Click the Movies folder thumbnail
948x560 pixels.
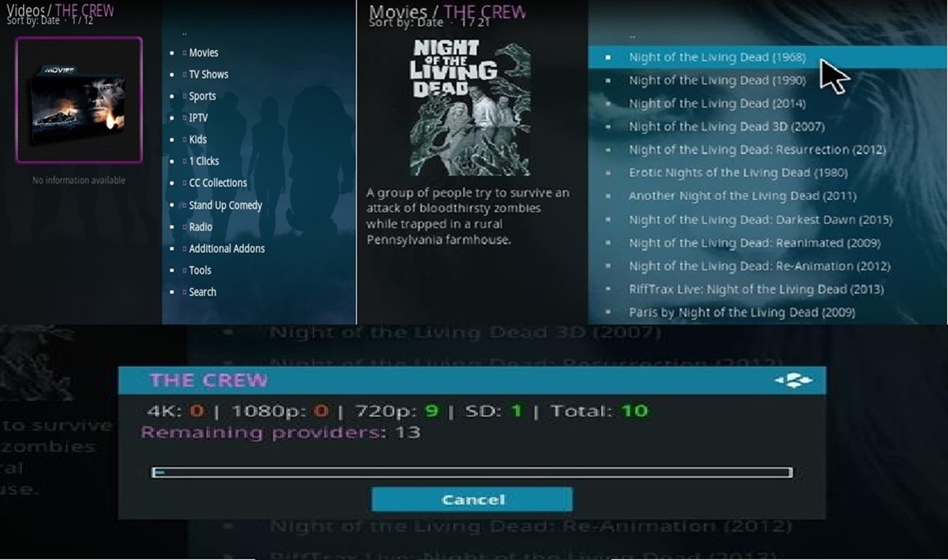(79, 100)
